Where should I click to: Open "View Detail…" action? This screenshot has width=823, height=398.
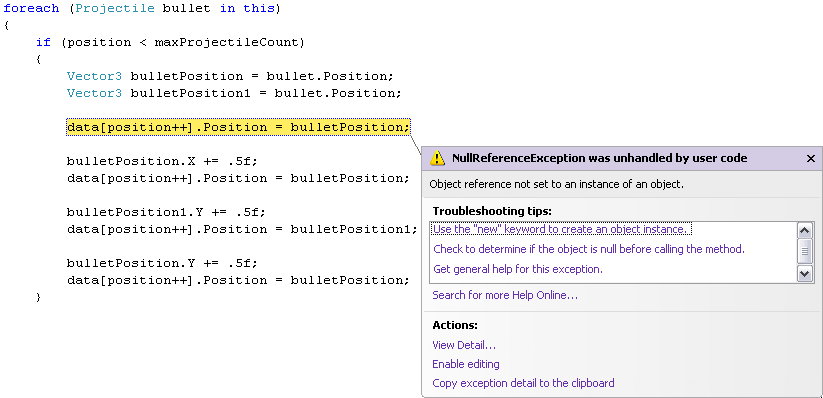464,345
